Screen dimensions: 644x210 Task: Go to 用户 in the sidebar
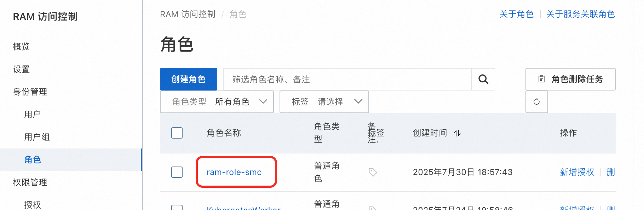(x=33, y=115)
